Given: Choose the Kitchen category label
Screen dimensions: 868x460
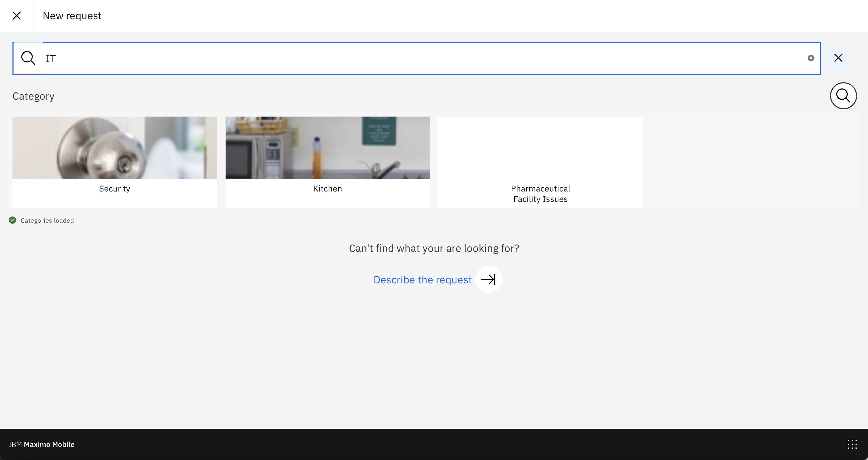Looking at the screenshot, I should point(327,189).
